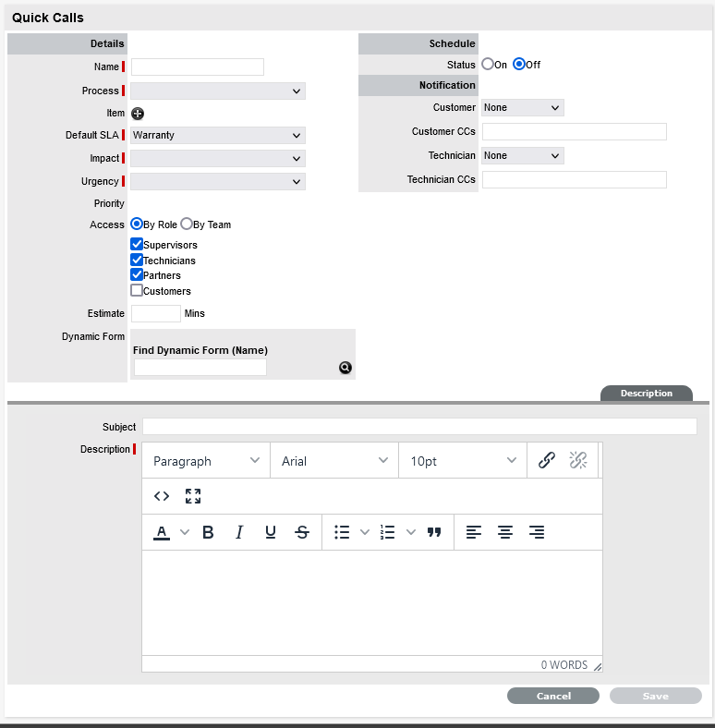715x728 pixels.
Task: Toggle strikethrough formatting
Action: pyautogui.click(x=302, y=532)
